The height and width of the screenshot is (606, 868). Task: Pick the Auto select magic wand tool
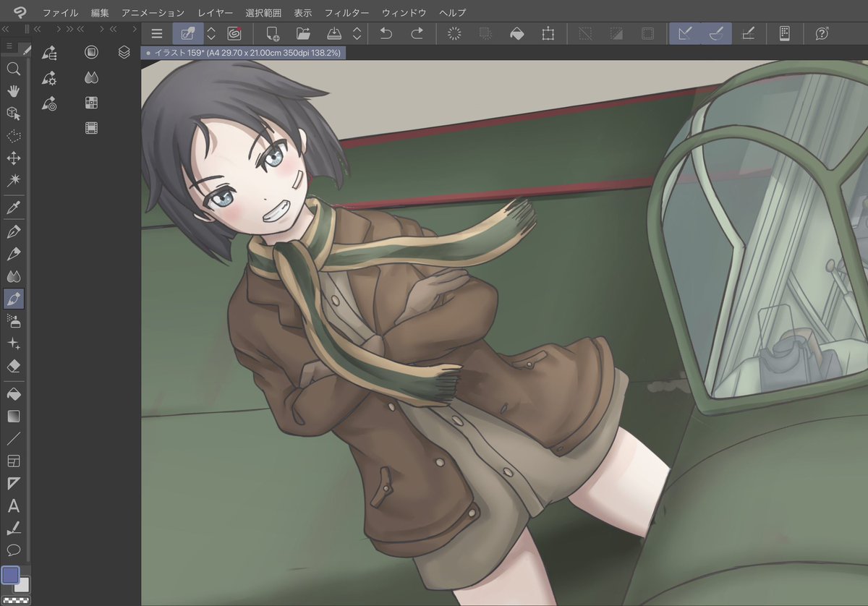[x=13, y=180]
